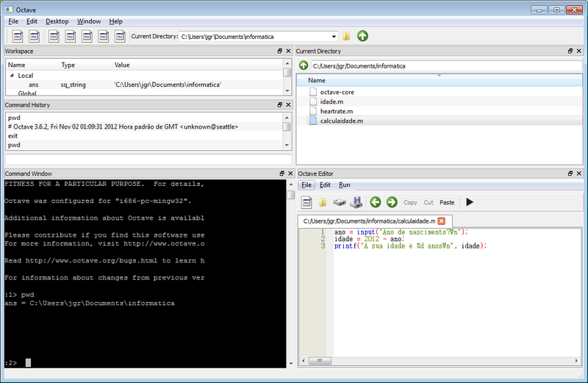Close the calculaidade.m tab with red X
Viewport: 588px width, 383px height.
tap(442, 221)
